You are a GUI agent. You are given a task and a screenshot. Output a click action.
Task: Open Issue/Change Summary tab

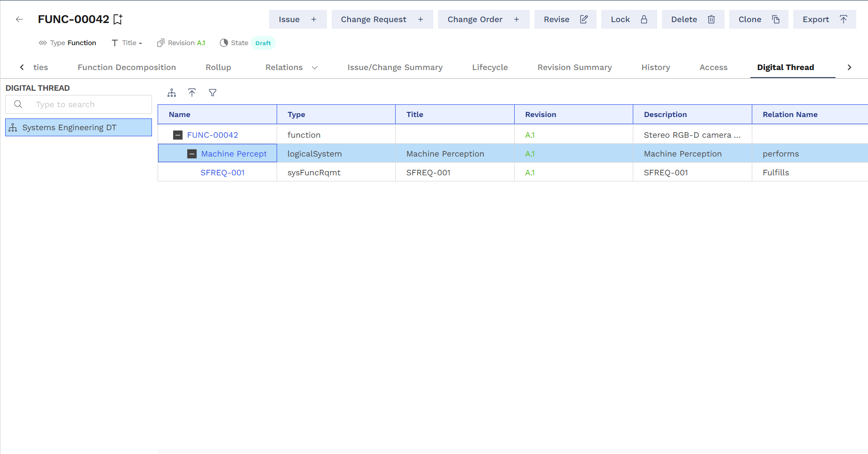[395, 67]
